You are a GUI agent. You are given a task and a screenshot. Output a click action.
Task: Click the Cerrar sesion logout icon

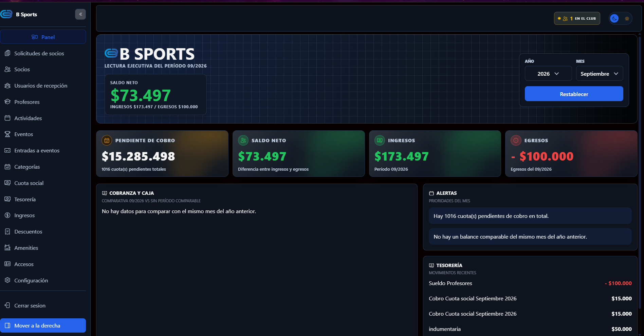(7, 305)
